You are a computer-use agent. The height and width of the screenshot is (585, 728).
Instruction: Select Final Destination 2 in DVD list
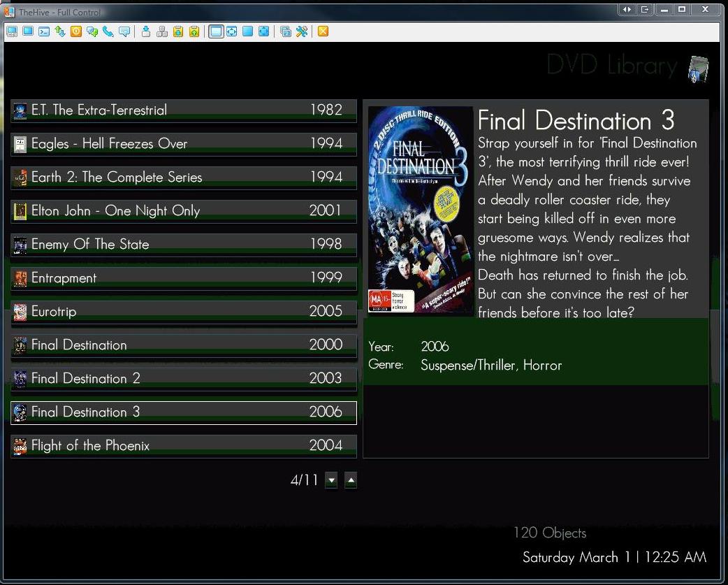184,379
